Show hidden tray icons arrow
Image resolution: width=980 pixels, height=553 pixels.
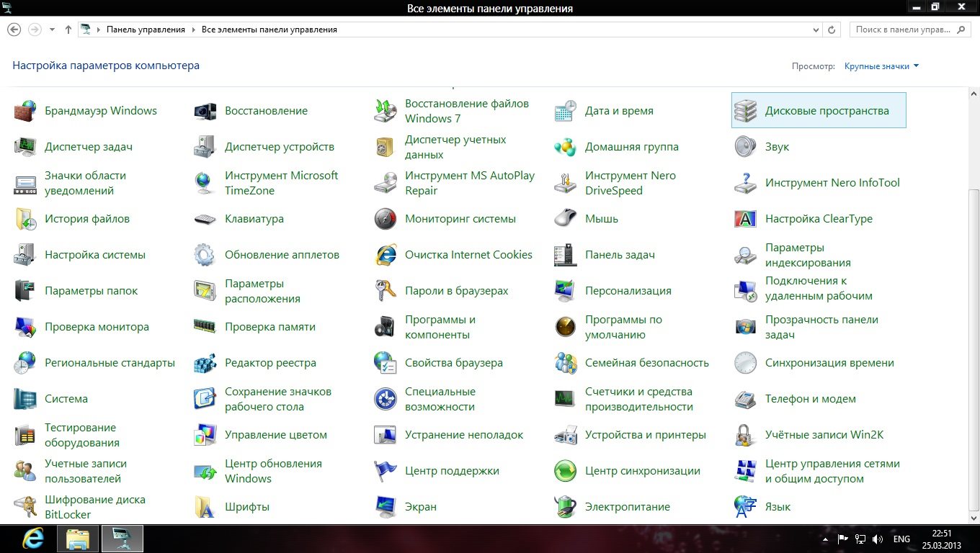tap(825, 539)
